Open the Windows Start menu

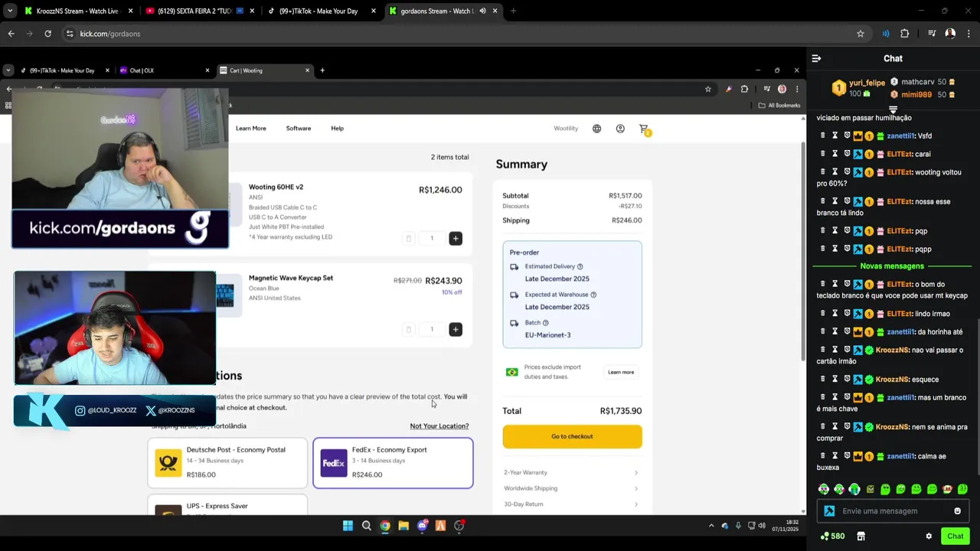(x=348, y=526)
